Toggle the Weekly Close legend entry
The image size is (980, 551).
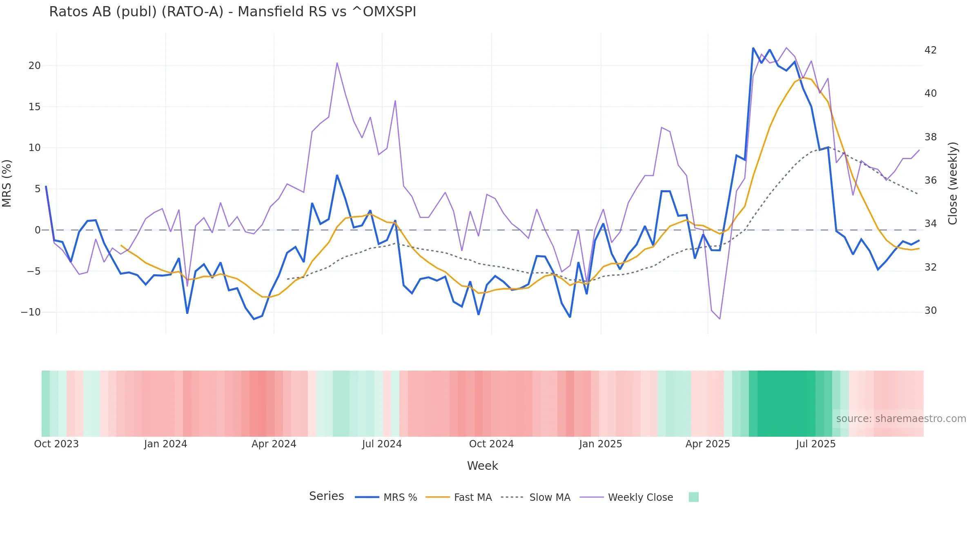[x=626, y=497]
